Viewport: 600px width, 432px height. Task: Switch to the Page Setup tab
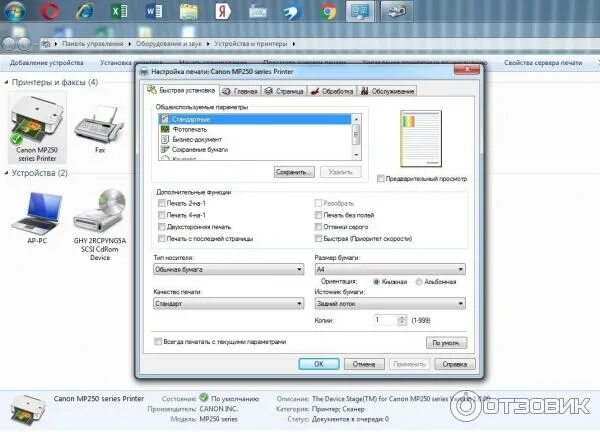click(x=284, y=91)
